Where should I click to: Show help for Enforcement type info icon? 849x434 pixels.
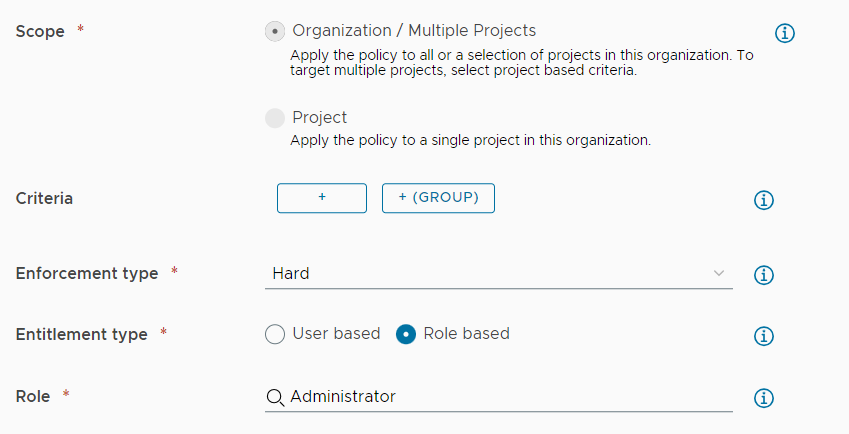[x=763, y=275]
